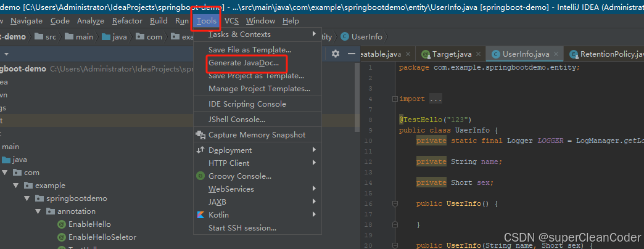Select Save Project as Template...

[256, 76]
